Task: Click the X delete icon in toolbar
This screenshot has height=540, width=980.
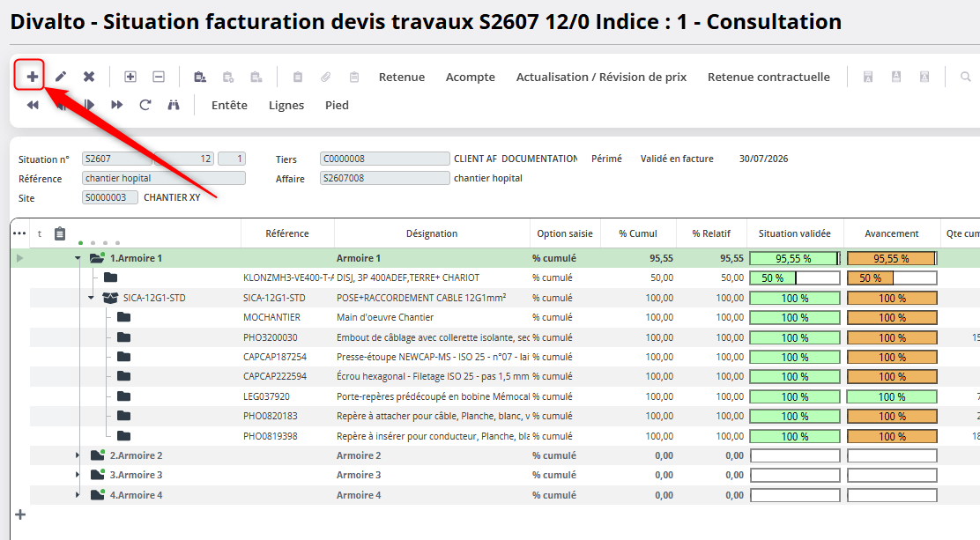Action: (x=89, y=77)
